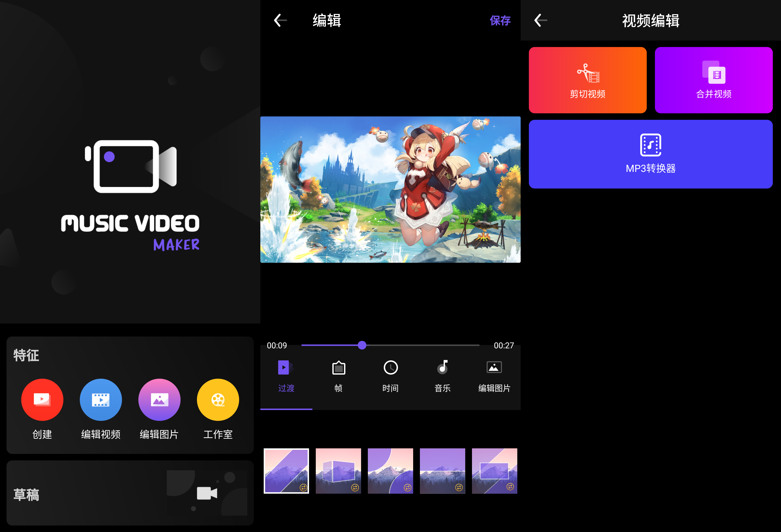781x532 pixels.
Task: Open the 合并视频 merge video tile
Action: 714,80
